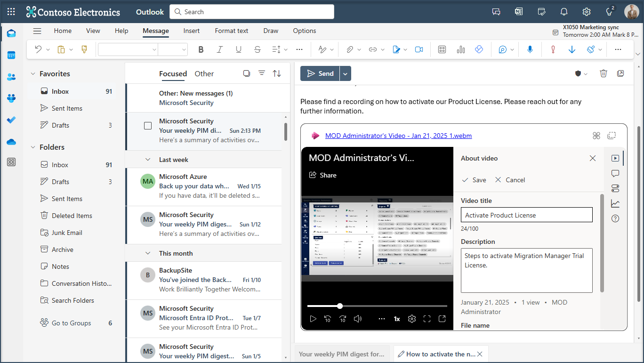644x363 pixels.
Task: Click the Italic formatting icon
Action: click(x=219, y=49)
